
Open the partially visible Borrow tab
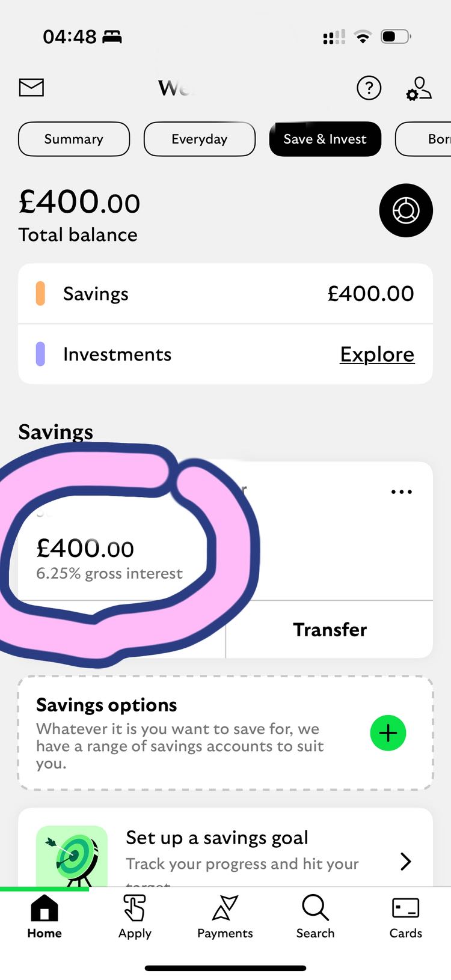pos(423,139)
